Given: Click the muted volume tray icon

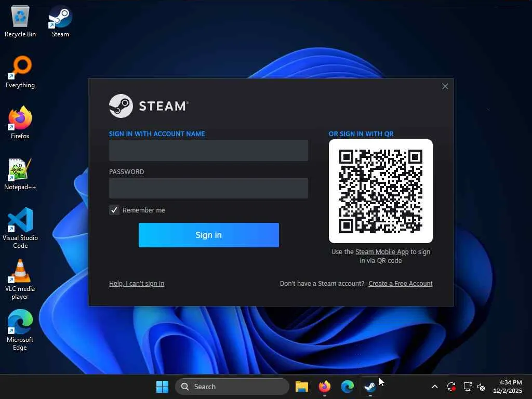Looking at the screenshot, I should click(481, 387).
